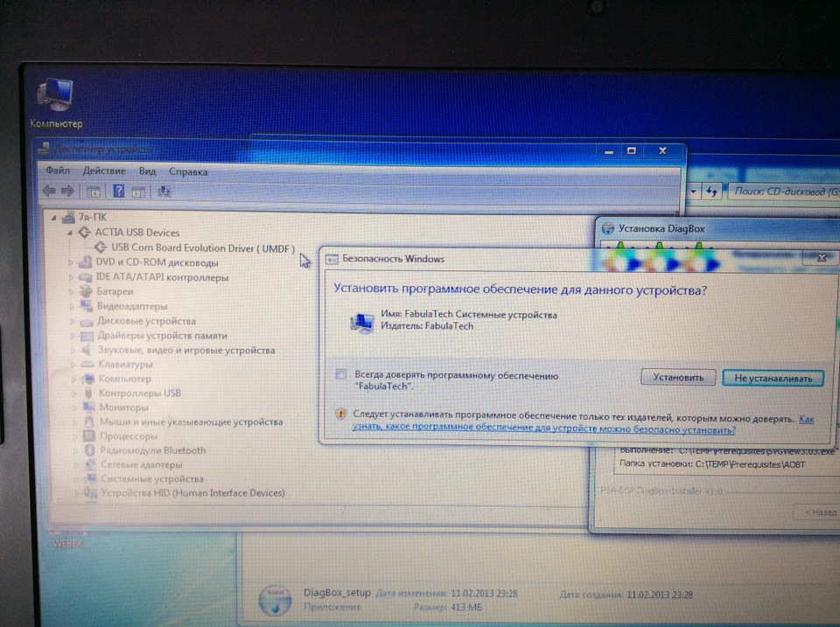Screen dimensions: 840x627
Task: Click the Назад button in DiagBox installer
Action: pyautogui.click(x=817, y=512)
